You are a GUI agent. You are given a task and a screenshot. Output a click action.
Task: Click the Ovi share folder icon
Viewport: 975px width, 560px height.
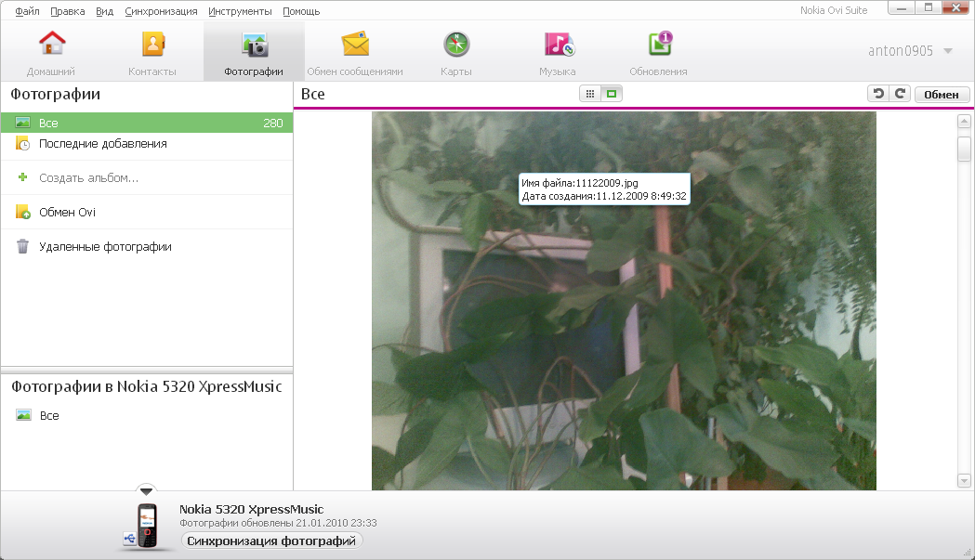(x=23, y=212)
